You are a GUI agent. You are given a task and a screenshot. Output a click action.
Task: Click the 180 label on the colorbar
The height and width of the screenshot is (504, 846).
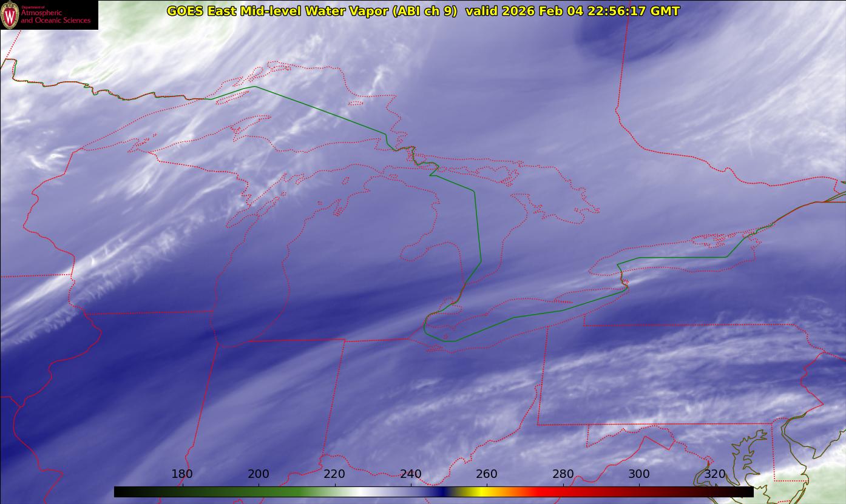(182, 474)
